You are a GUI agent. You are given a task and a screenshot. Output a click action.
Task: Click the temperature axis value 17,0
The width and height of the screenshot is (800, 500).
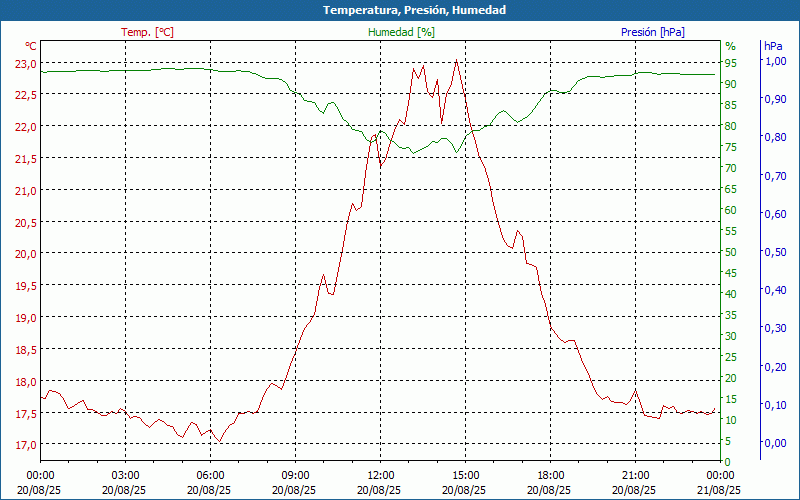27,445
